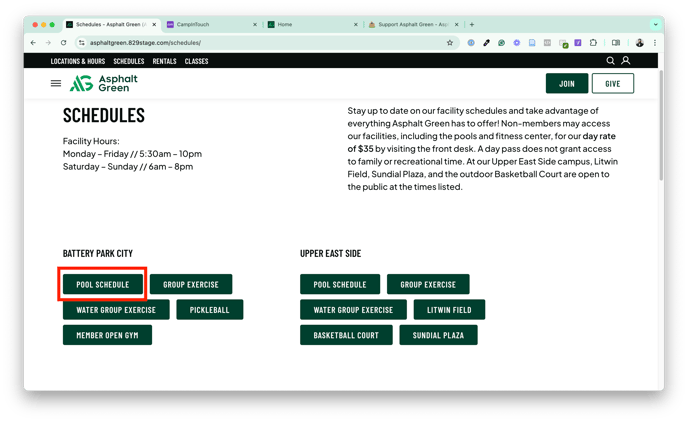The width and height of the screenshot is (688, 422).
Task: Click the user account profile icon
Action: [626, 61]
